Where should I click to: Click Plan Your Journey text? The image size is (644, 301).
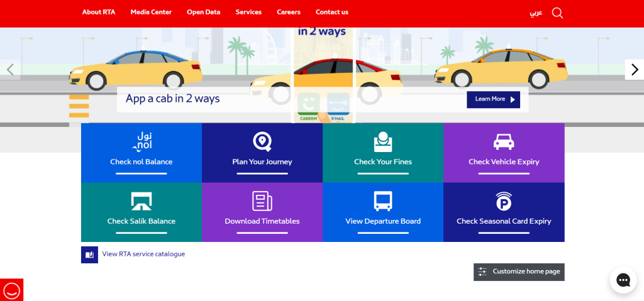click(262, 161)
